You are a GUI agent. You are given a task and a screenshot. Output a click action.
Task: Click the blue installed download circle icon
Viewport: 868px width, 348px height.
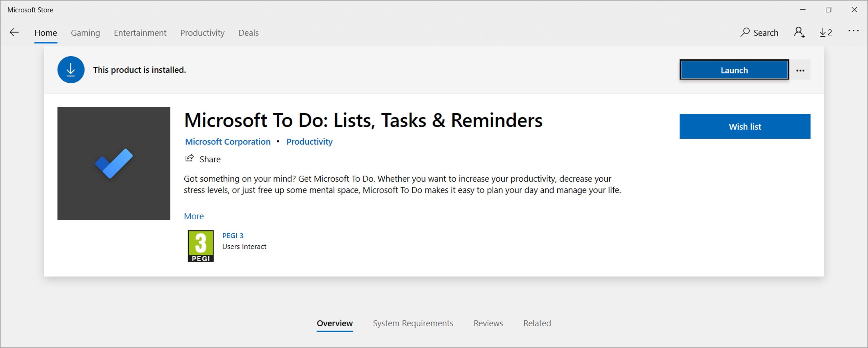pos(71,70)
